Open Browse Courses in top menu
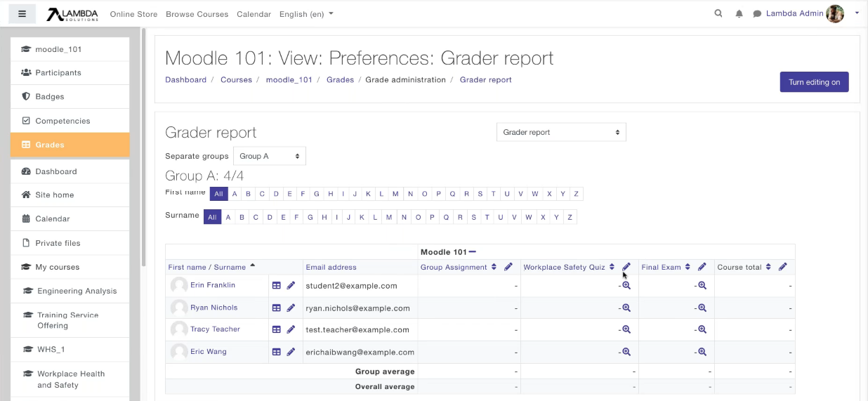Viewport: 868px width, 401px height. click(x=197, y=14)
